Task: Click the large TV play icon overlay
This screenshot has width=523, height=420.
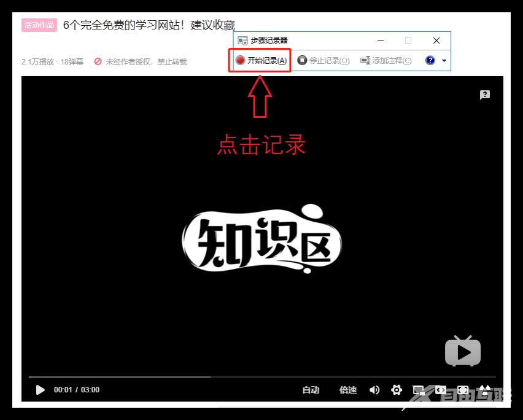Action: [463, 352]
